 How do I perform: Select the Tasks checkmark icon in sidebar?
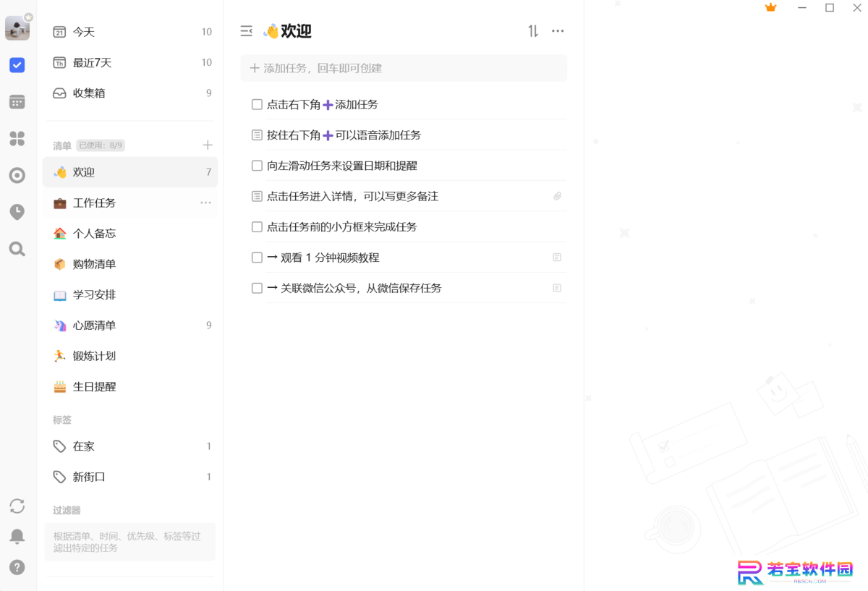[17, 65]
